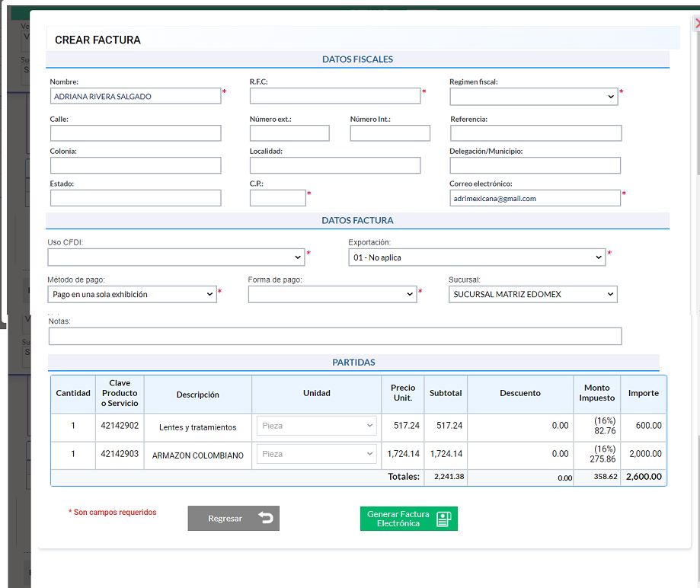Click the ARMAZON COLOMBIANO description

tap(198, 455)
